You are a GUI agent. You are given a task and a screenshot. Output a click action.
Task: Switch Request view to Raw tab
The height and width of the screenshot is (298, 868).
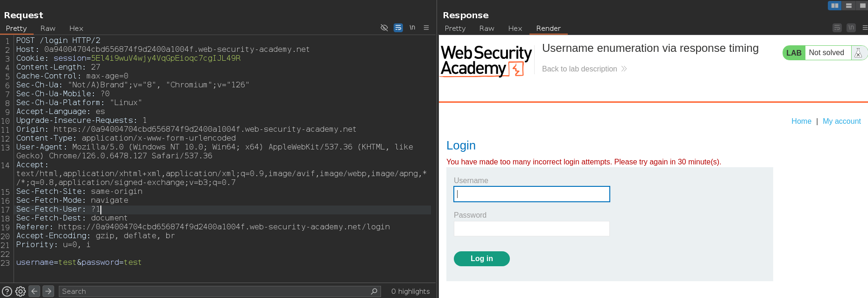coord(48,28)
